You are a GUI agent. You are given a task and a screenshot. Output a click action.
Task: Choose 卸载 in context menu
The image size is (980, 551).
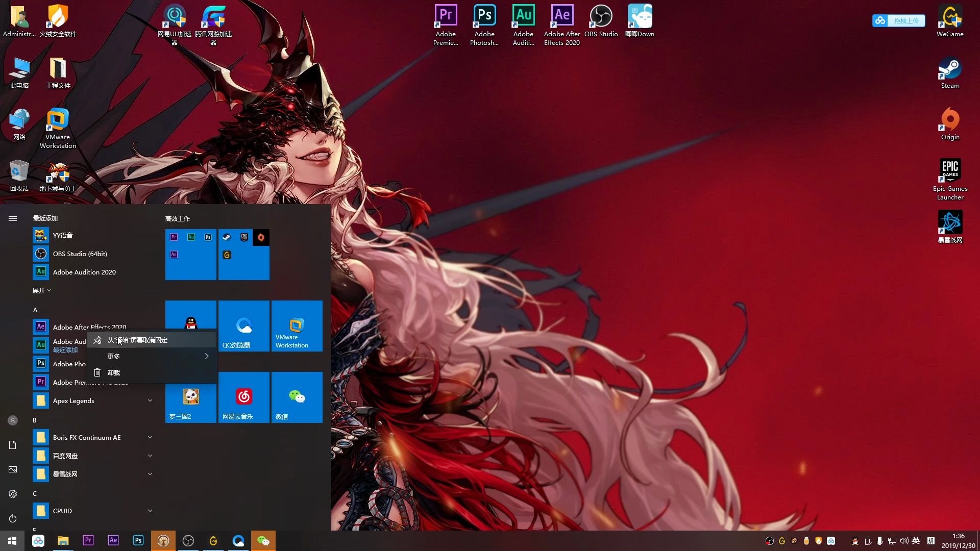(x=152, y=372)
